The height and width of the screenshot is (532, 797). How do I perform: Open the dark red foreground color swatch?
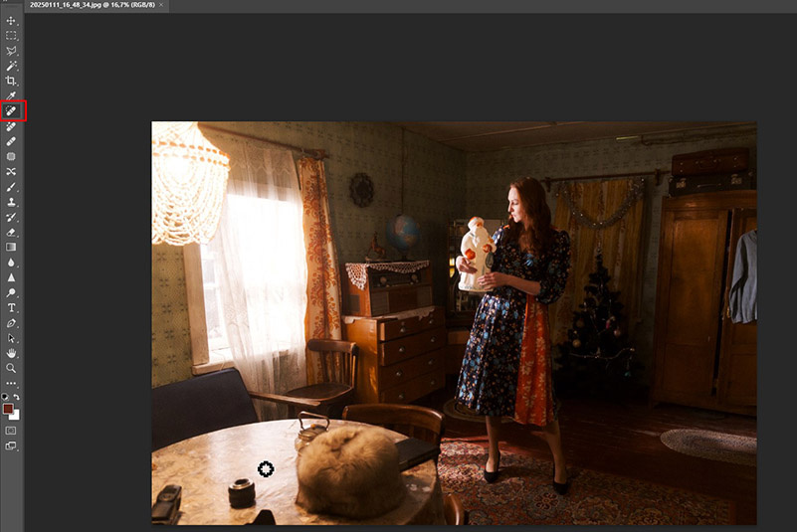7,409
